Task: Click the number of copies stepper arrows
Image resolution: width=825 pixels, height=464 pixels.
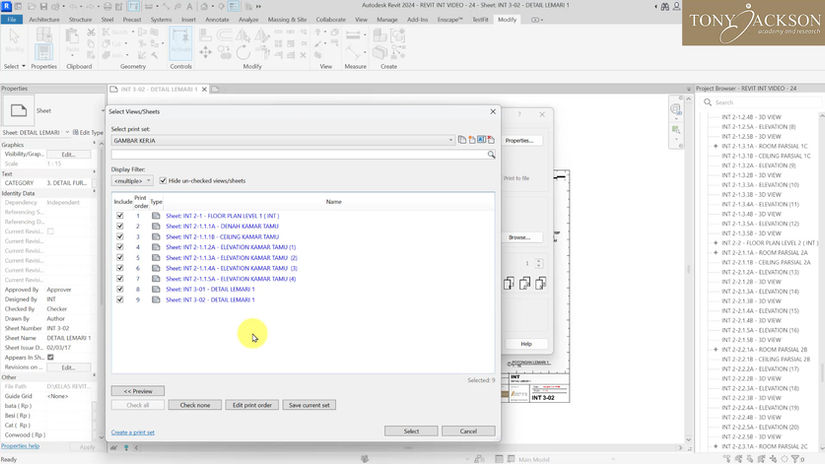Action: (x=539, y=263)
